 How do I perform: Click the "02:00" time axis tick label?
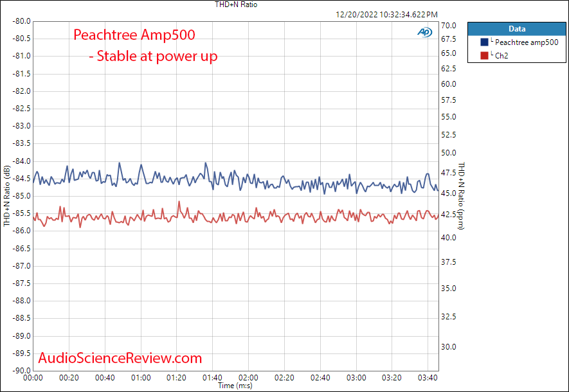pos(248,378)
